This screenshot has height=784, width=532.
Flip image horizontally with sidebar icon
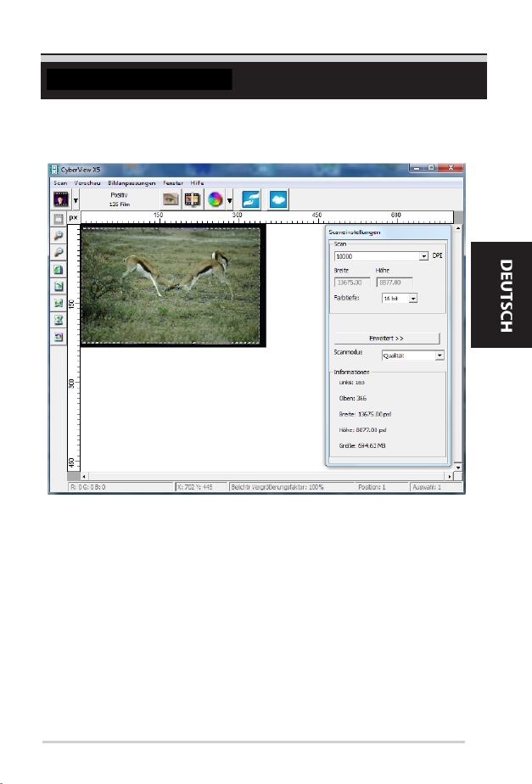[x=58, y=304]
